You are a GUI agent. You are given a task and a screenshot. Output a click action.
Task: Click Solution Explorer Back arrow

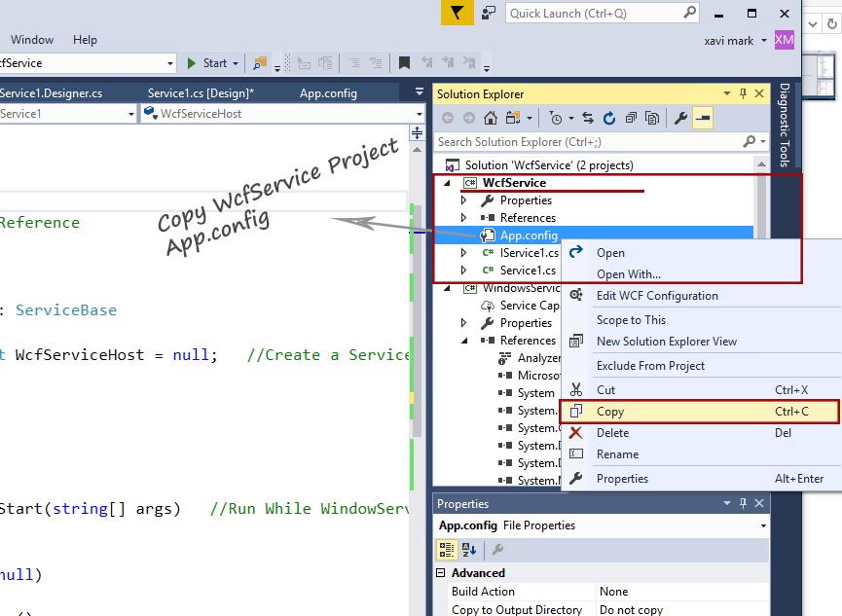tap(448, 118)
